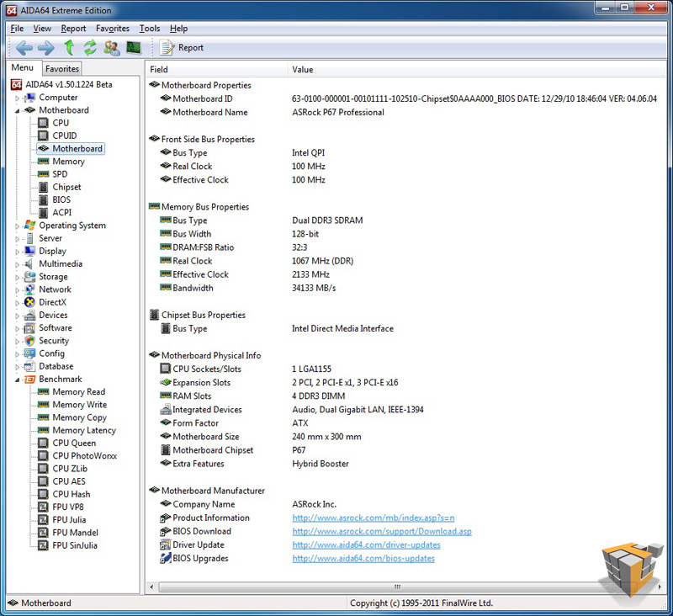The height and width of the screenshot is (616, 673).
Task: Select the ACPI tree item
Action: [61, 213]
